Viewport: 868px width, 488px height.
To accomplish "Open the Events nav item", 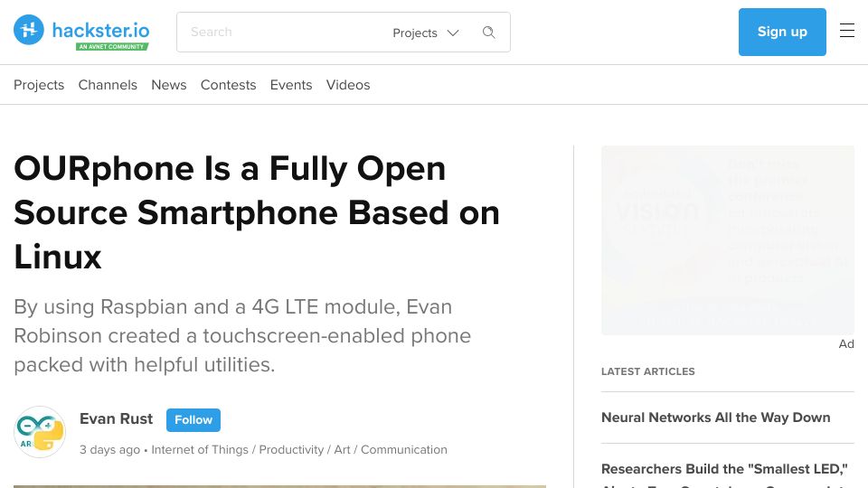I will pos(291,85).
